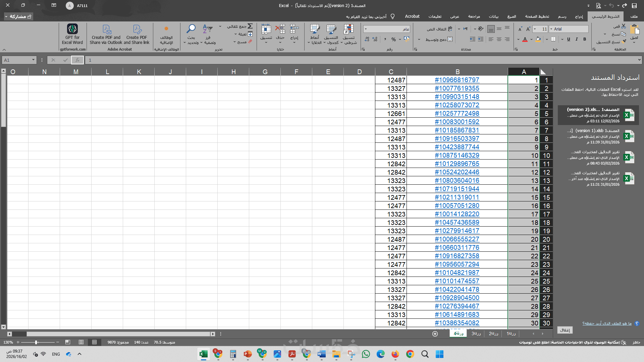Viewport: 644px width, 362px height.
Task: Click the إغلاق button in recovery pane
Action: pyautogui.click(x=565, y=330)
